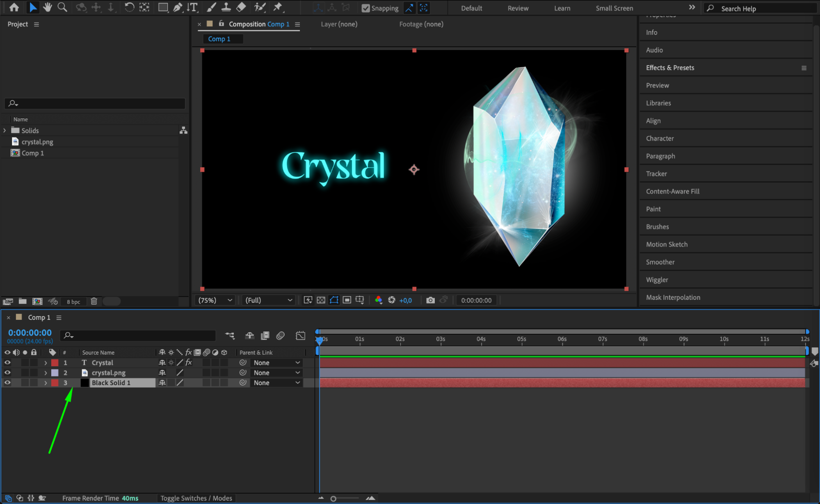
Task: Click the 8 bpc color depth button
Action: coord(73,302)
